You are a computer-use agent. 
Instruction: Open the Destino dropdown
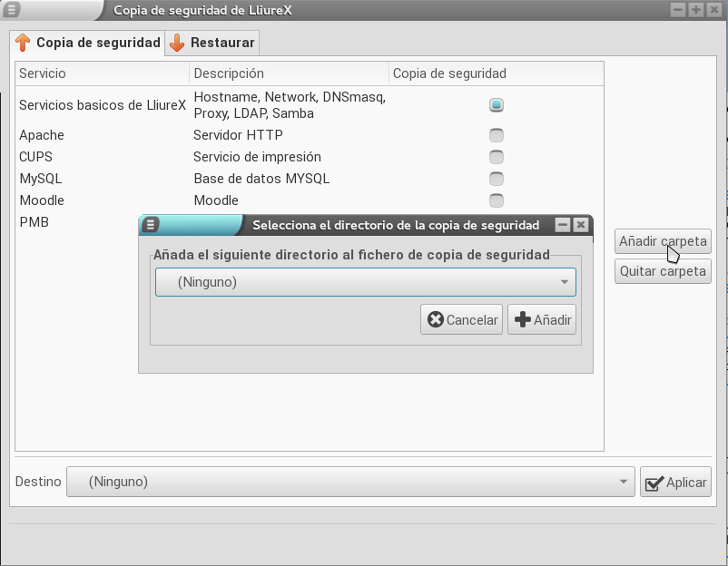click(350, 482)
